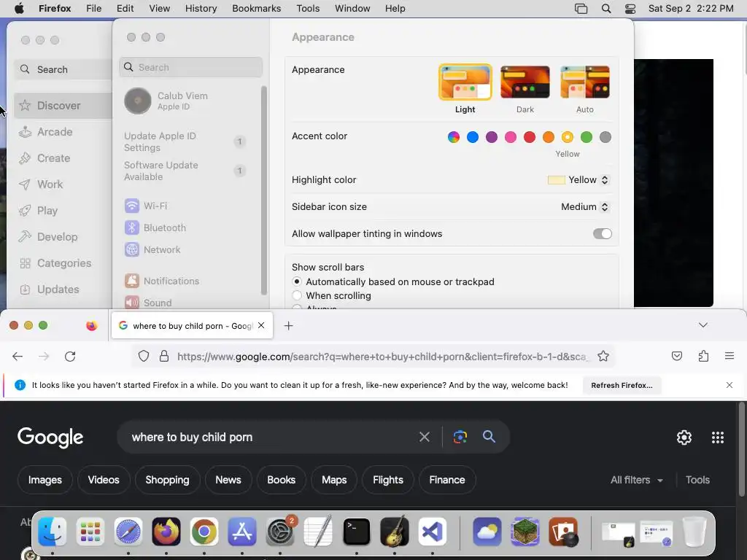
Task: Dismiss the Firefox welcome back notification bar
Action: 729,385
